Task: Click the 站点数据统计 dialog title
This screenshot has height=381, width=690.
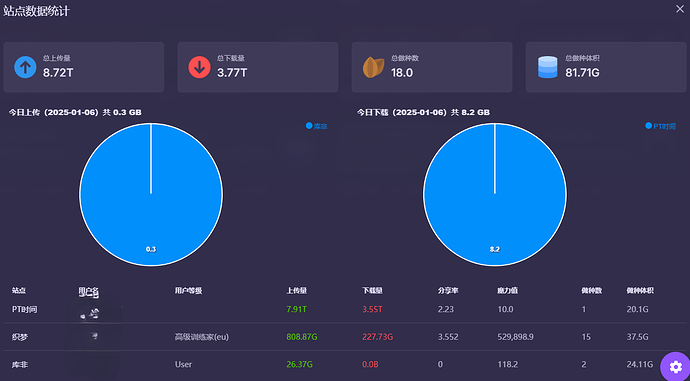Action: tap(36, 11)
